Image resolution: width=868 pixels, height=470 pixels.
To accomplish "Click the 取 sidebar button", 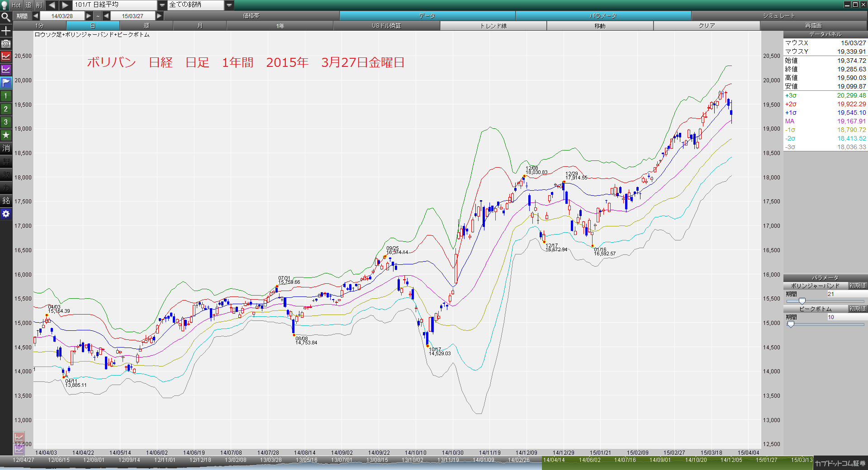I will [x=6, y=174].
